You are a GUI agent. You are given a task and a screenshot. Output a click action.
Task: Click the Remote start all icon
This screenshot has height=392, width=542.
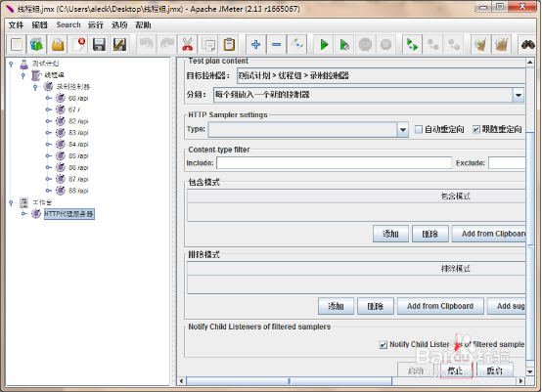pos(413,45)
